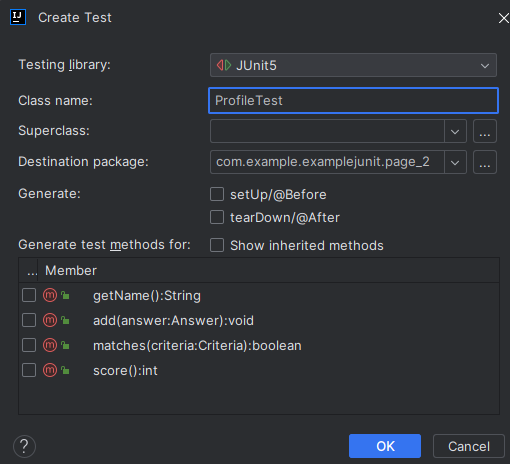Check the getName():String method checkbox

[x=29, y=295]
